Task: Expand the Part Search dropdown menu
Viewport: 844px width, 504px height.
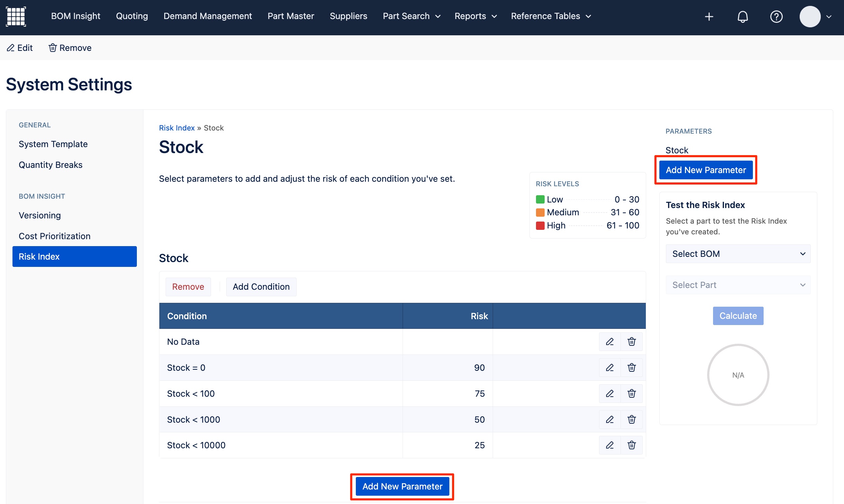Action: click(412, 16)
